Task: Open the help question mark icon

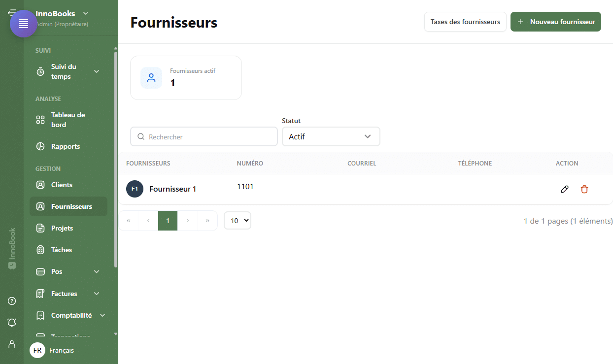Action: pyautogui.click(x=12, y=301)
